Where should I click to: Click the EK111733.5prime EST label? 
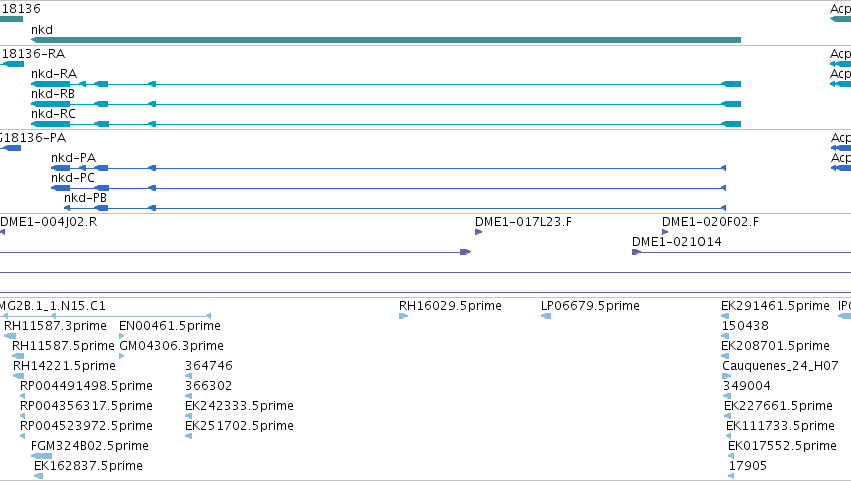780,426
